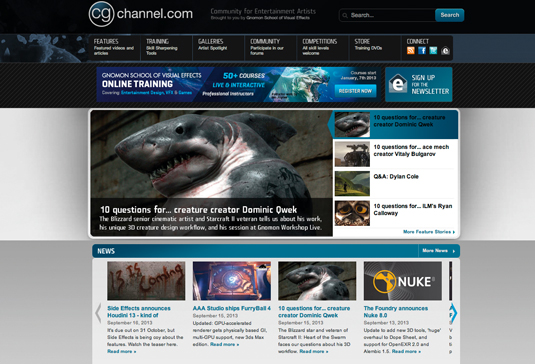
Task: Click the CG Channel logo
Action: pyautogui.click(x=141, y=14)
